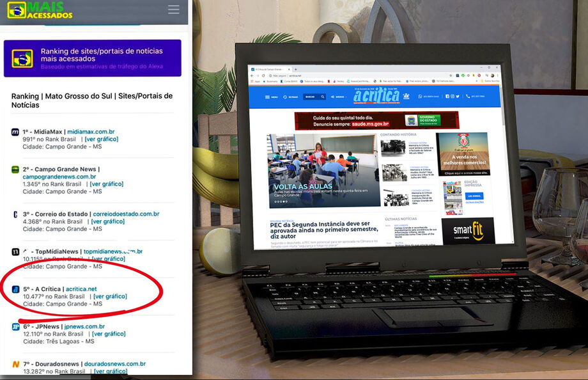Click the browser back arrow on the laptop
The width and height of the screenshot is (588, 380).
[252, 75]
